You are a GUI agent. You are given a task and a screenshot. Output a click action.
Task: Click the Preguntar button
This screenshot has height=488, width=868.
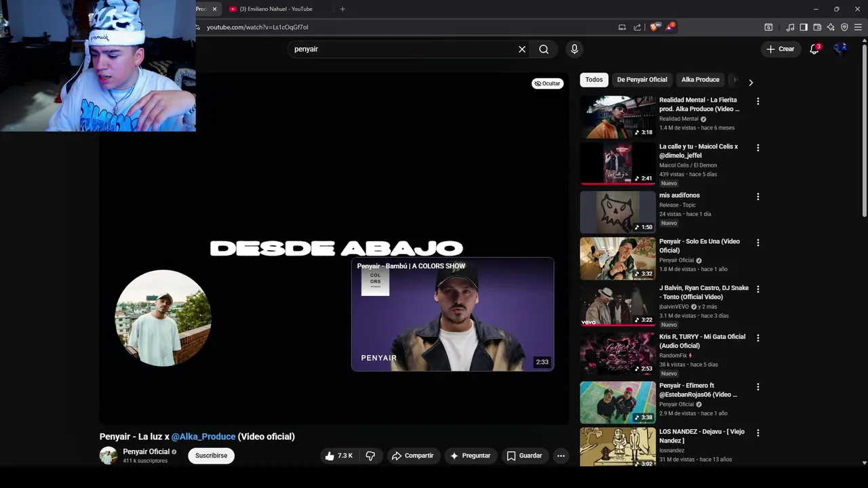470,455
